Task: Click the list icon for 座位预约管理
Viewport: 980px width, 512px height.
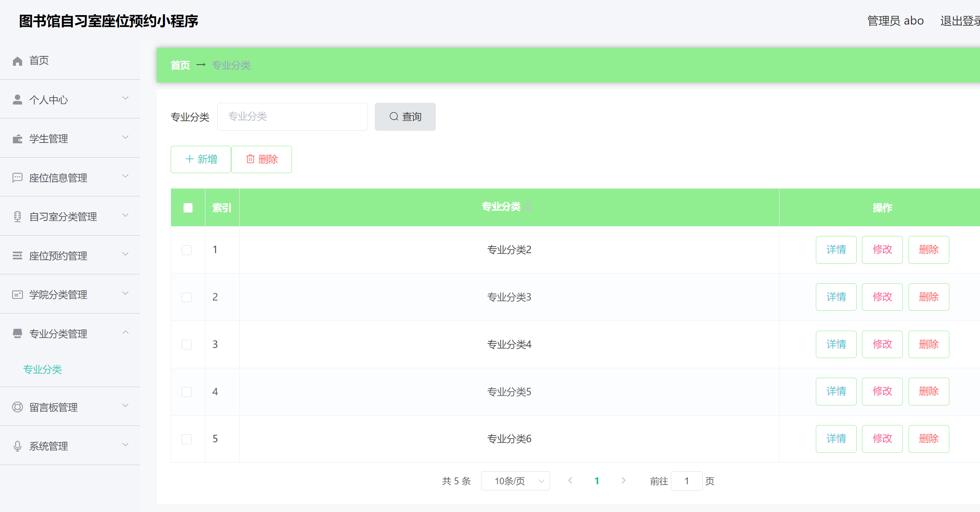Action: click(x=17, y=256)
